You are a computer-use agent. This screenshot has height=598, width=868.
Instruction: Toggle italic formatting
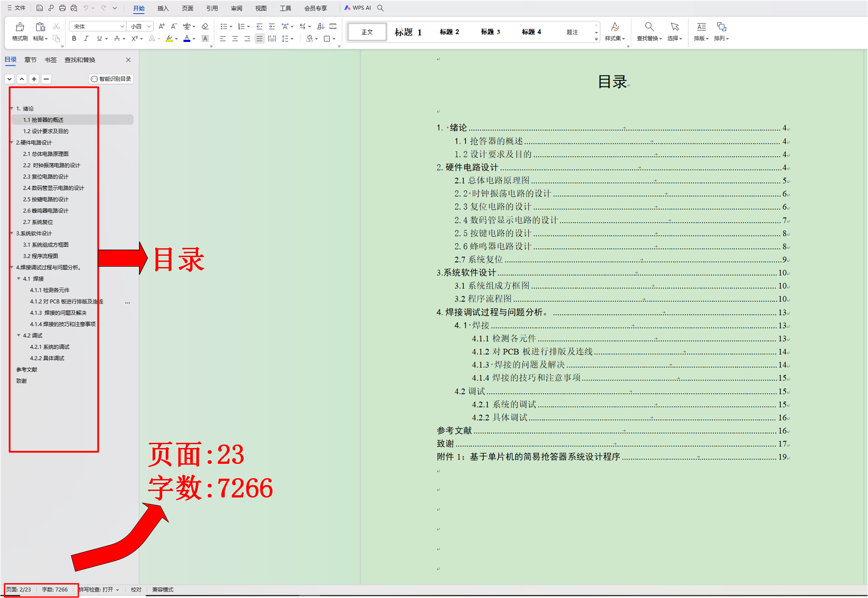[x=86, y=38]
